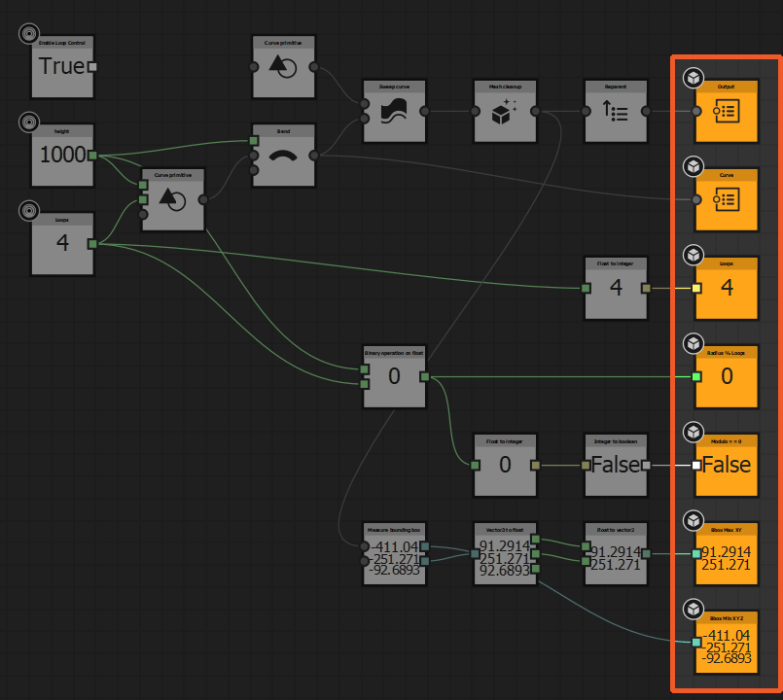783x700 pixels.
Task: Click False on the Integer to boolean node
Action: pyautogui.click(x=615, y=465)
